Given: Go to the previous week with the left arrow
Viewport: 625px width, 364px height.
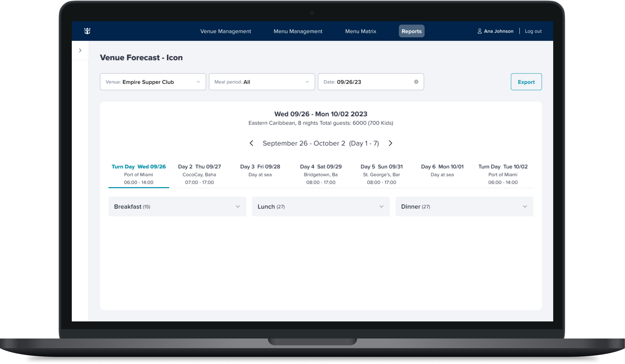Looking at the screenshot, I should point(251,143).
